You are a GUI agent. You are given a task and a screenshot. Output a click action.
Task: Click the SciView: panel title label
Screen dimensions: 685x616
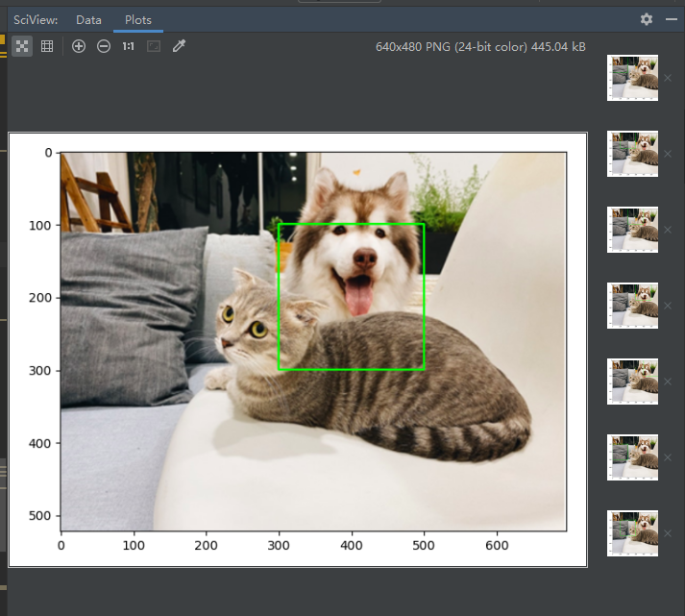(36, 20)
